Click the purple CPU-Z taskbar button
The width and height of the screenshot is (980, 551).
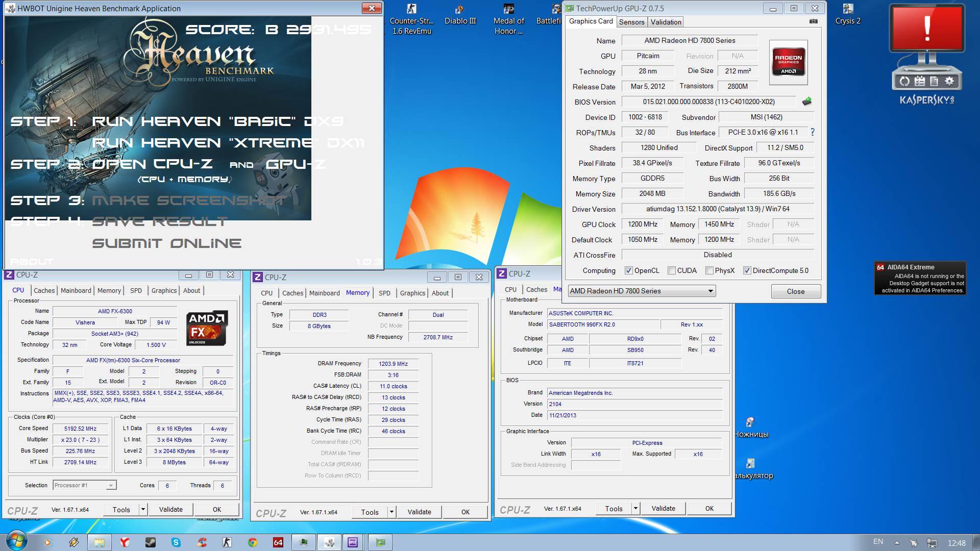[x=353, y=542]
